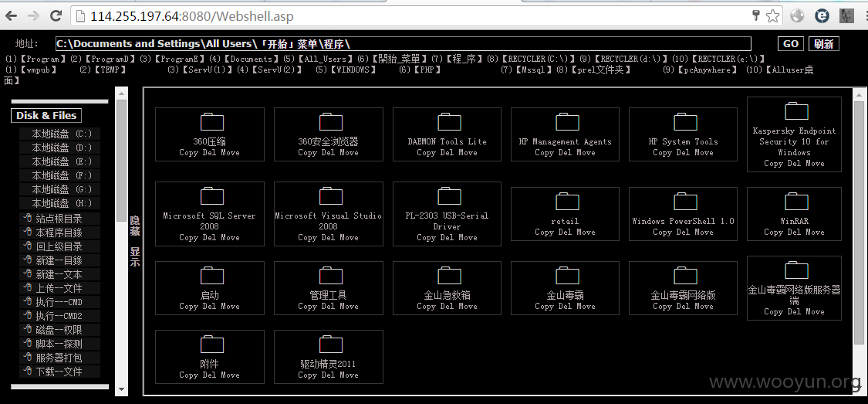Open 执行--CMD2 in the sidebar
This screenshot has height=404, width=868.
pyautogui.click(x=59, y=315)
